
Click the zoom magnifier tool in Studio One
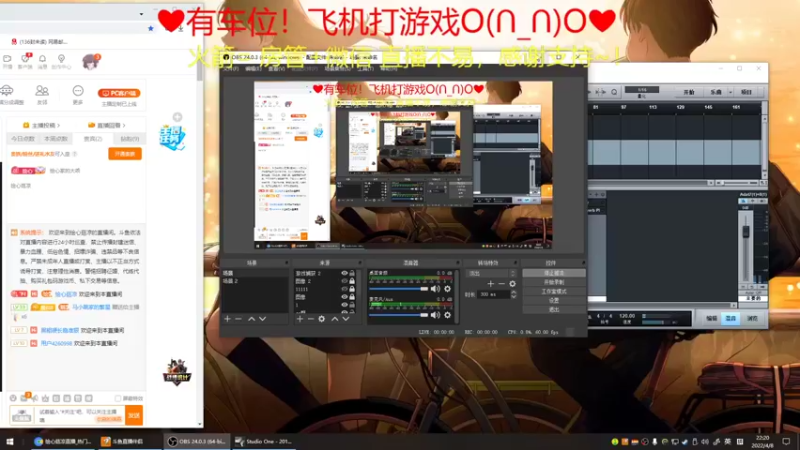(x=614, y=92)
